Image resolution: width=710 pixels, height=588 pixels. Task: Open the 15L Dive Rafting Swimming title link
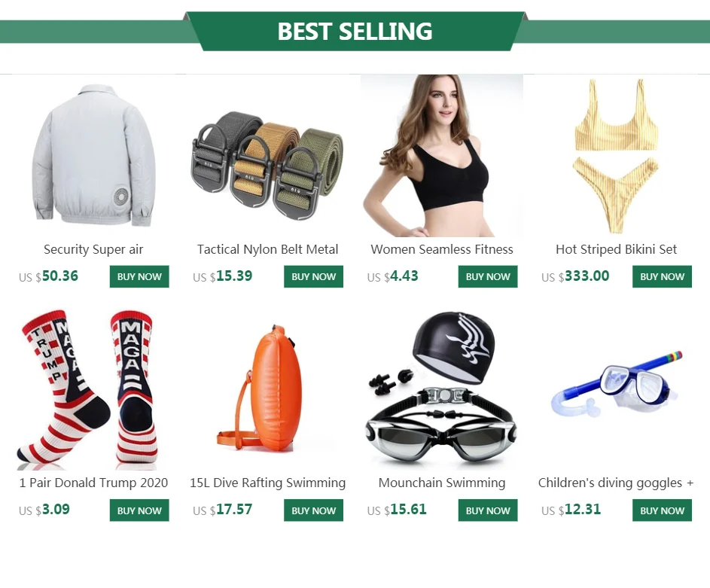[267, 483]
